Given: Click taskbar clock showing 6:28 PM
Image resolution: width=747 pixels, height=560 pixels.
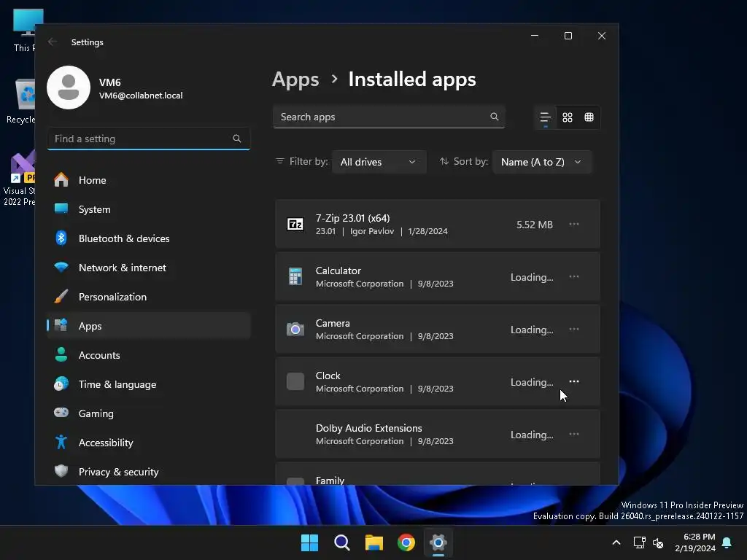Looking at the screenshot, I should 695,542.
